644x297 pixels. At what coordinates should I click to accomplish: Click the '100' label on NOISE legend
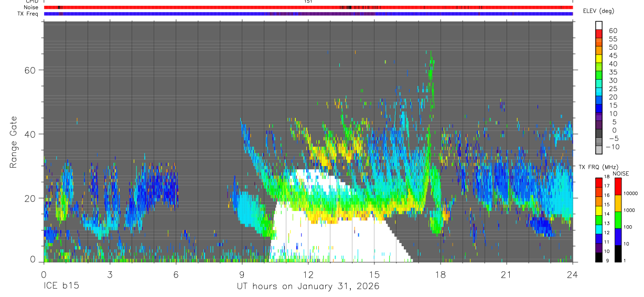[x=628, y=228]
